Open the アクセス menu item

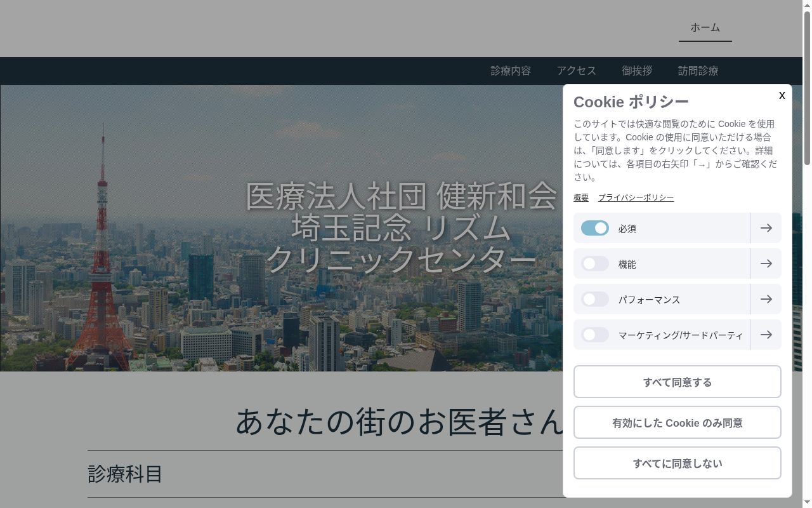coord(577,71)
